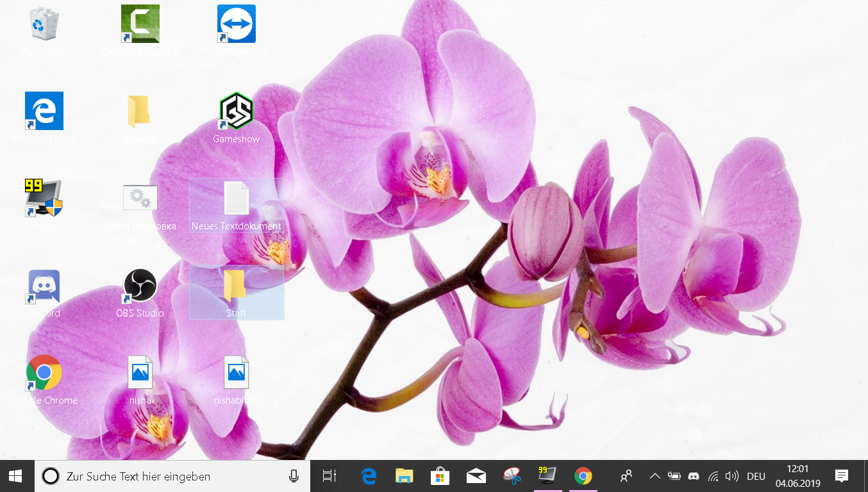
Task: Click the Discord shortcut on the desktop
Action: pyautogui.click(x=44, y=286)
